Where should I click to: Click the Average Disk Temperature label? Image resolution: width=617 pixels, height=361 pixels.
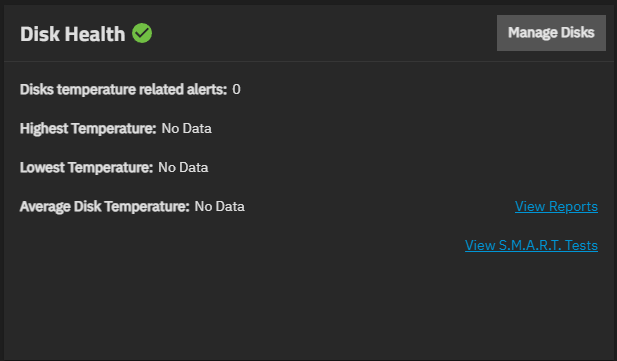click(105, 207)
